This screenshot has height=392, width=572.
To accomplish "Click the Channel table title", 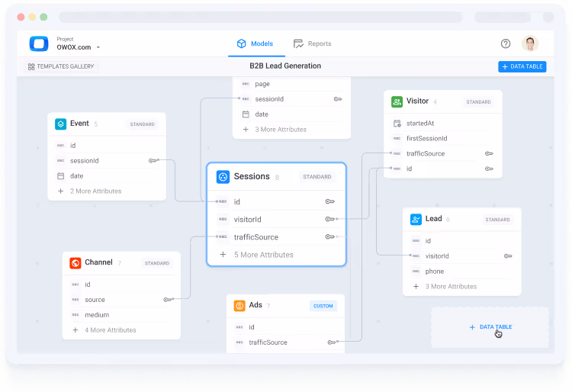I will pos(98,262).
